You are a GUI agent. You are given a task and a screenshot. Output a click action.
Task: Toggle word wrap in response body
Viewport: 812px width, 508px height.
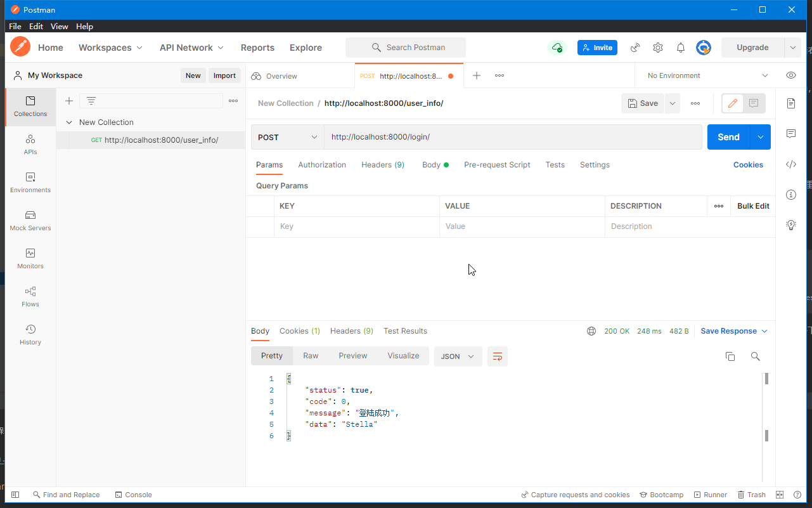click(x=498, y=356)
